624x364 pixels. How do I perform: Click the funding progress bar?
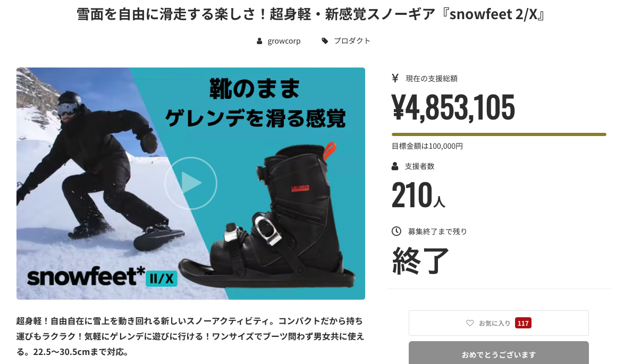point(499,134)
